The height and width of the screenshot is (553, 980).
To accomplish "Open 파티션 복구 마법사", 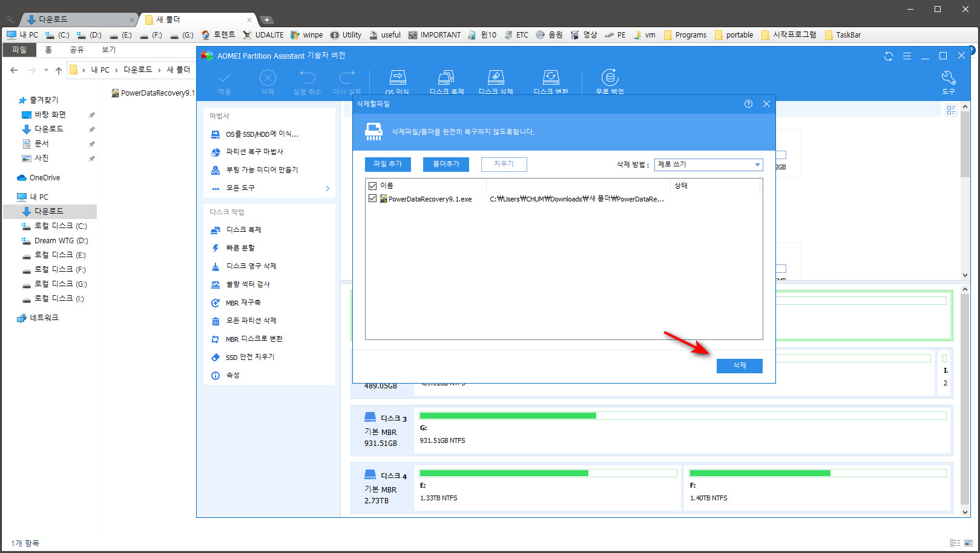I will 254,152.
